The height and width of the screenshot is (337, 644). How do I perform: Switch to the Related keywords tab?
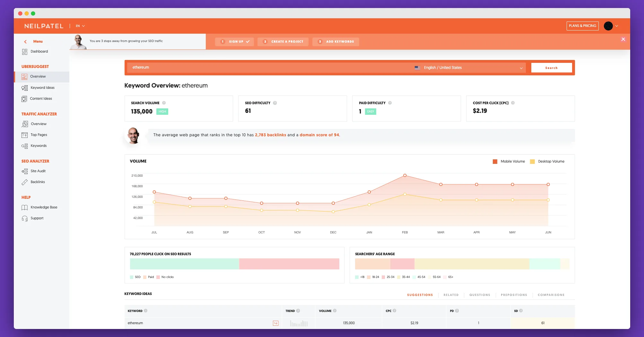(451, 295)
